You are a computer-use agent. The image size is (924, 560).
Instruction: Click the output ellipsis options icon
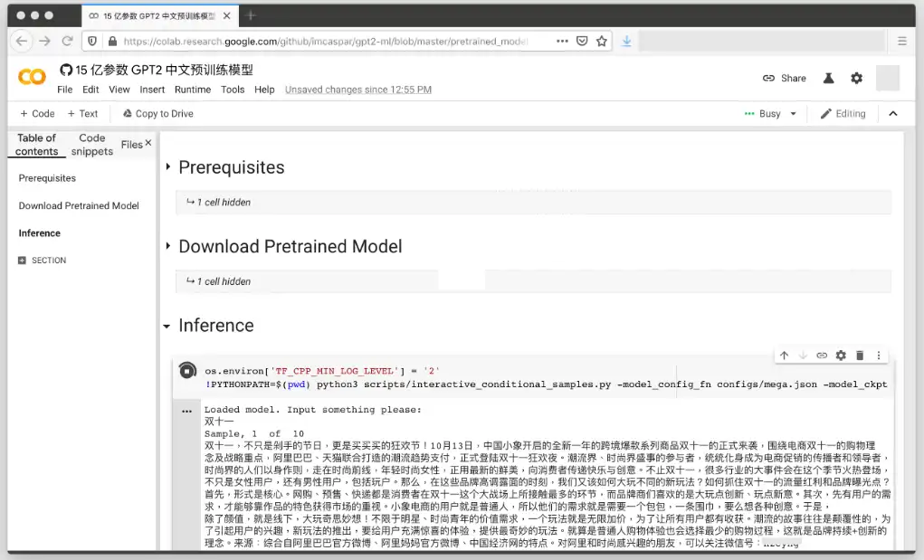186,412
